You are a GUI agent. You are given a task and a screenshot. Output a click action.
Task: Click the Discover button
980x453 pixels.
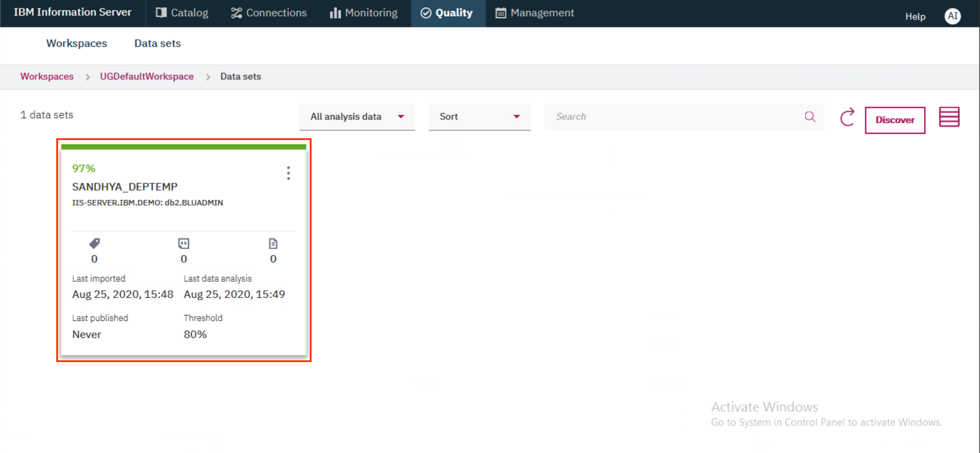[895, 120]
